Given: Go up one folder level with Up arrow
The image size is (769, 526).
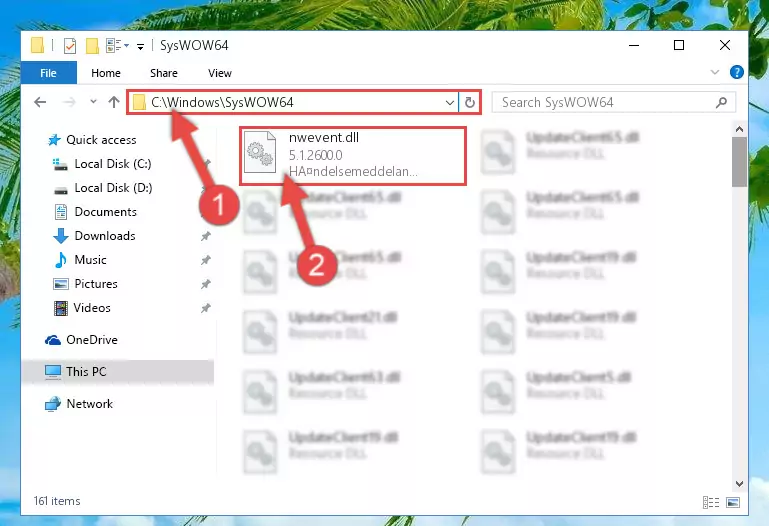Looking at the screenshot, I should pos(114,102).
